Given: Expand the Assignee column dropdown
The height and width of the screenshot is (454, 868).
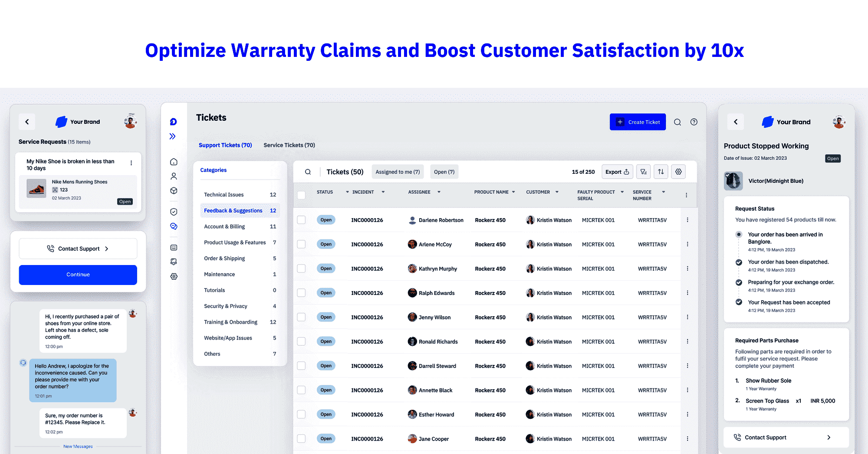Looking at the screenshot, I should point(439,192).
